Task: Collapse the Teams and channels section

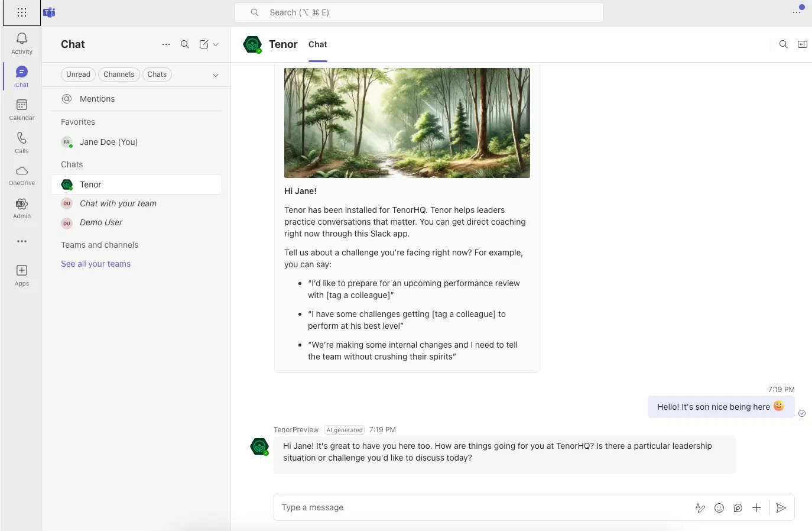Action: pos(100,245)
